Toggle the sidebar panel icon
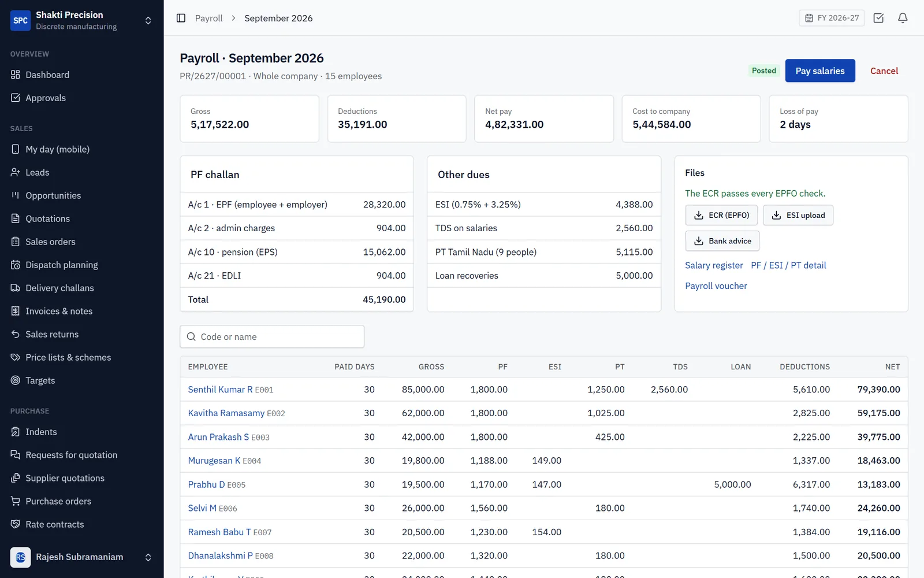The image size is (924, 578). pos(181,18)
